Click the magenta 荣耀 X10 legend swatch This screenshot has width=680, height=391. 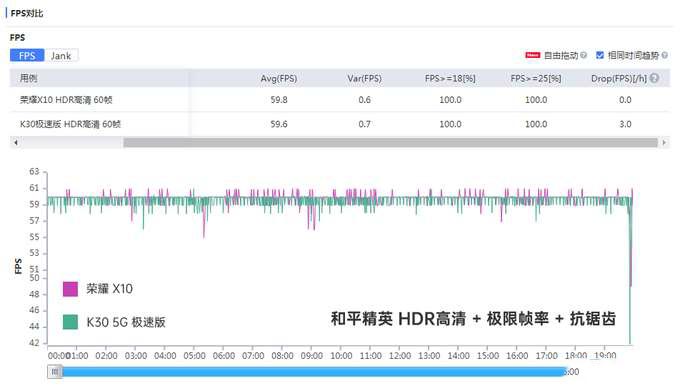70,289
